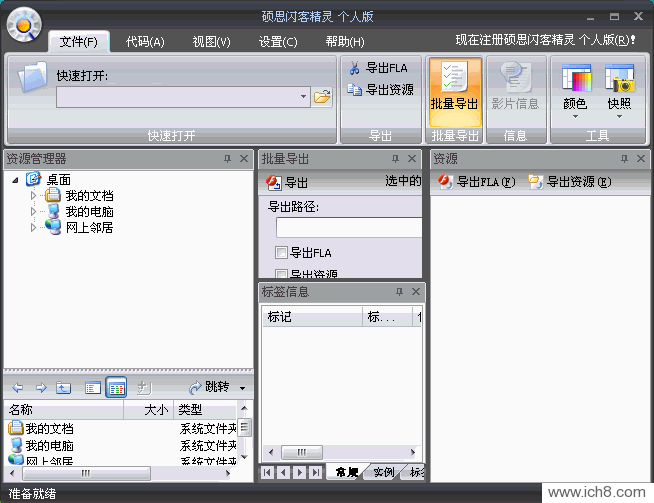Click 导出 in batch export panel
Screen dimensions: 654x503
click(x=287, y=183)
